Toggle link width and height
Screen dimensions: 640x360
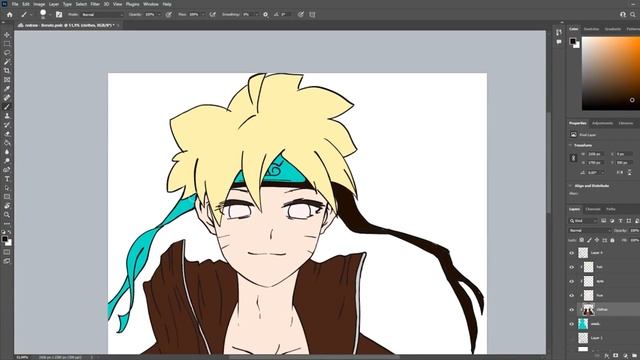573,158
